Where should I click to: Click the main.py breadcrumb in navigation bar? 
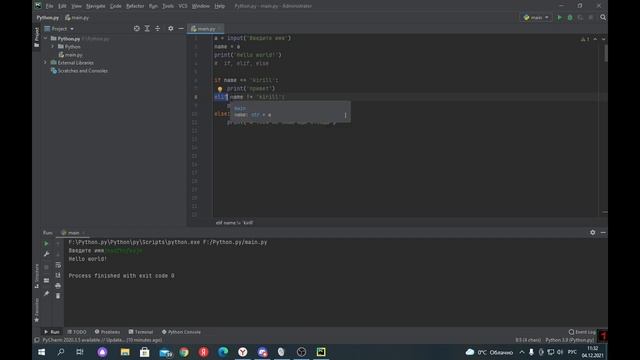coord(77,18)
